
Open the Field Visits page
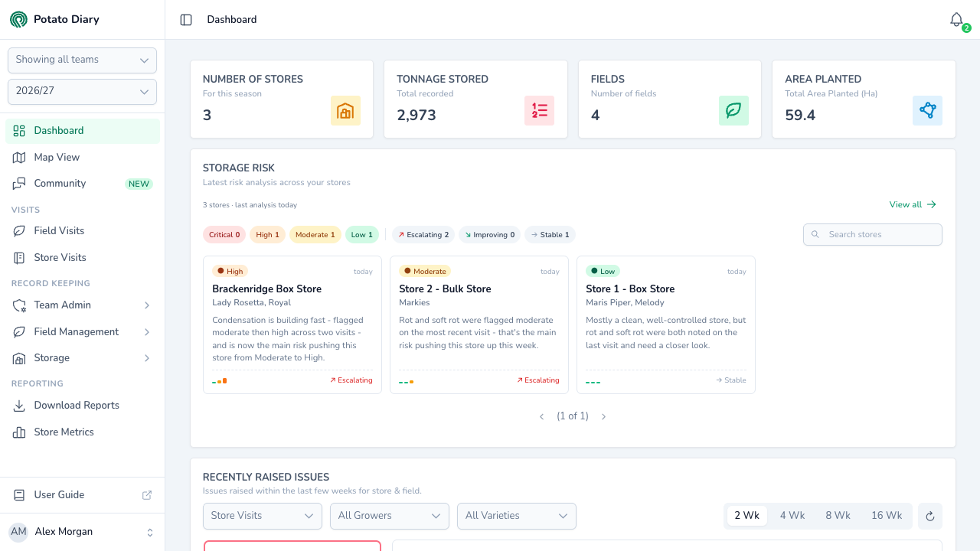tap(83, 231)
